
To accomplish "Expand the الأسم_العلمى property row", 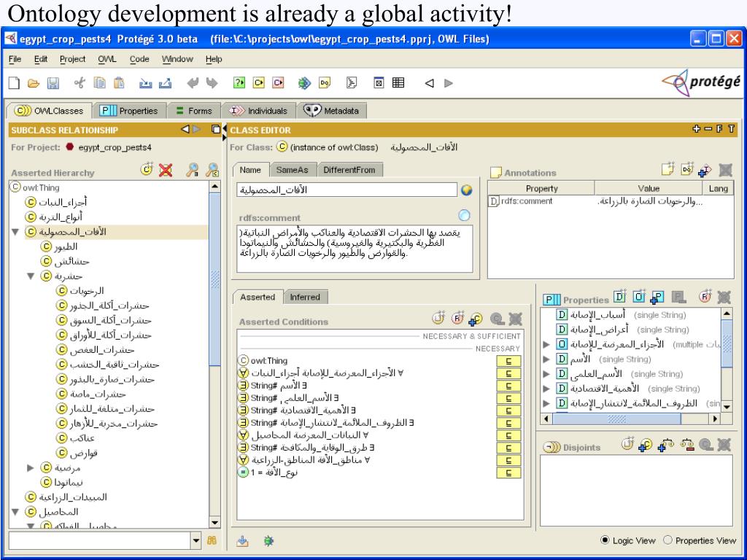I will [546, 374].
